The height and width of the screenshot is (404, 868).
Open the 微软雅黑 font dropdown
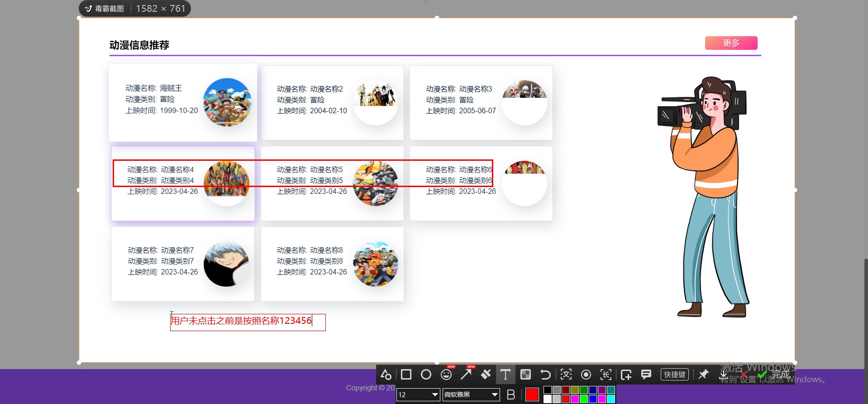(x=471, y=394)
